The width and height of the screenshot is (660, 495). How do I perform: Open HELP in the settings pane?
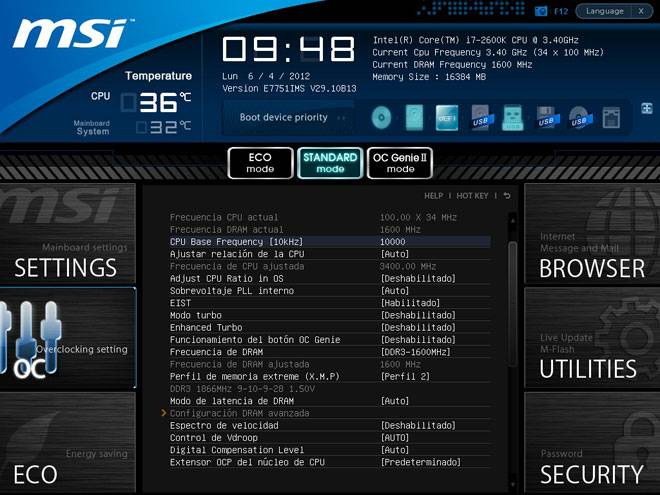point(434,196)
